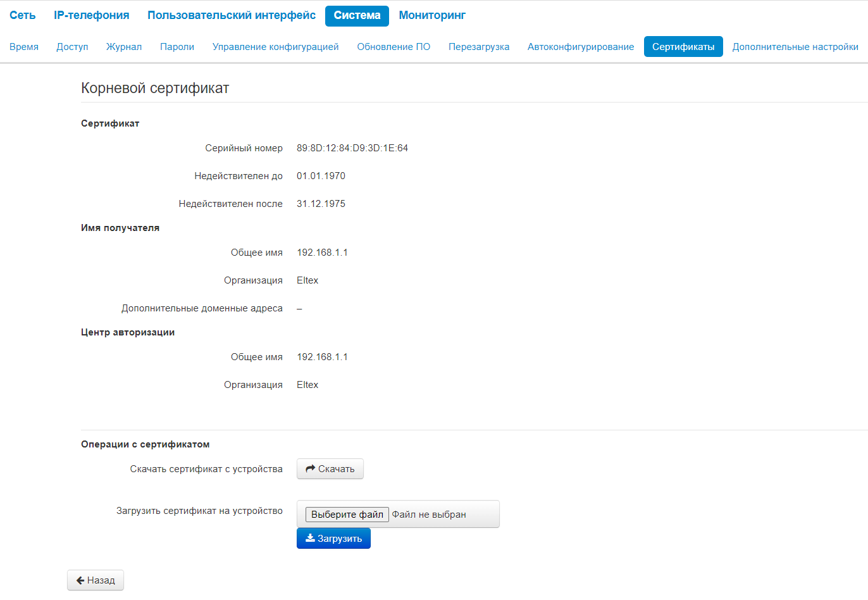Click serial number 89:8D:12:84:D9:3D:1E:64
This screenshot has width=868, height=600.
[352, 148]
